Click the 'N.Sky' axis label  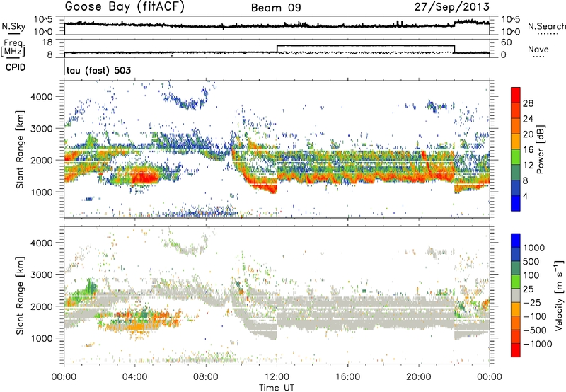click(13, 26)
